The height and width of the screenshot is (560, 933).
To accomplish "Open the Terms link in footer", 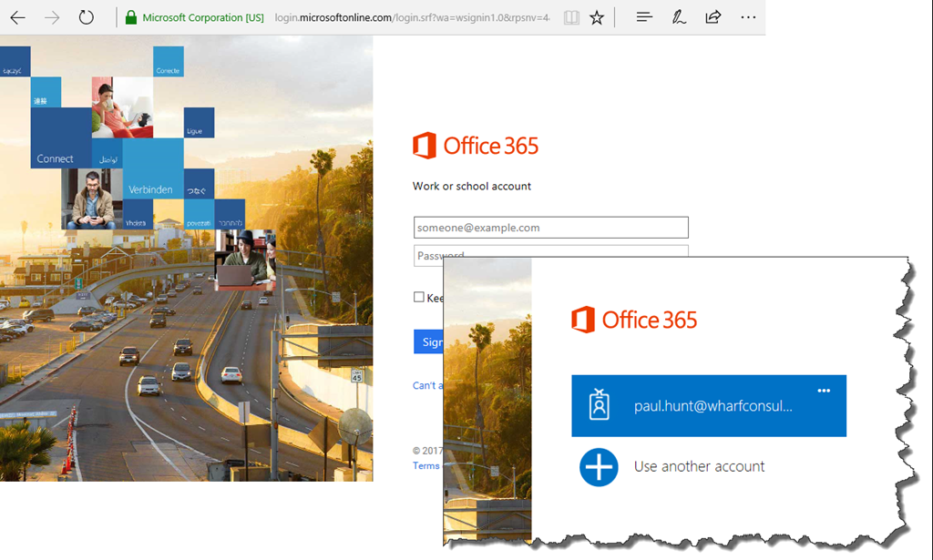I will tap(425, 465).
